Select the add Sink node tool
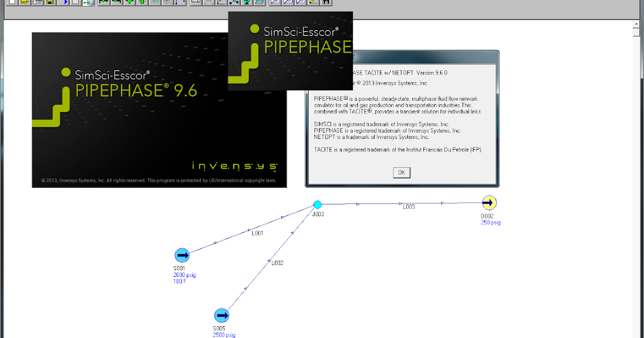The image size is (644, 338). click(117, 2)
